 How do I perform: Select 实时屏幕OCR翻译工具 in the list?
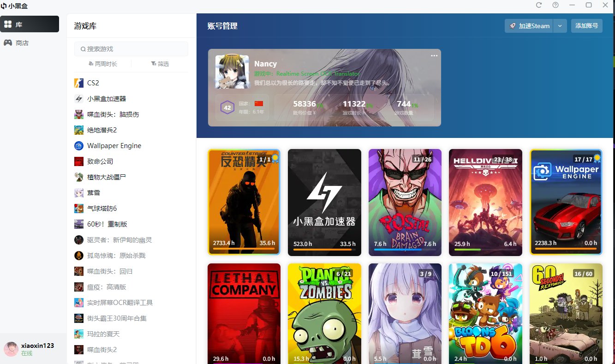(x=131, y=303)
